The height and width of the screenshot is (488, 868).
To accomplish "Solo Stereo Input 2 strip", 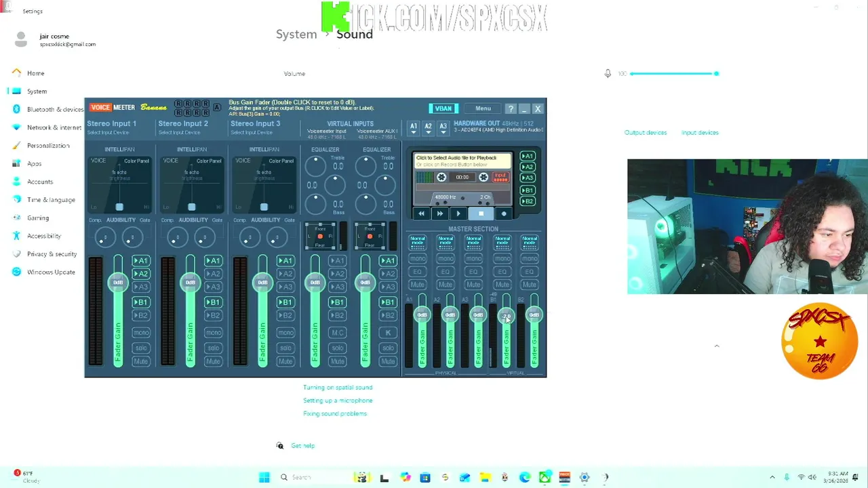I will coord(213,348).
